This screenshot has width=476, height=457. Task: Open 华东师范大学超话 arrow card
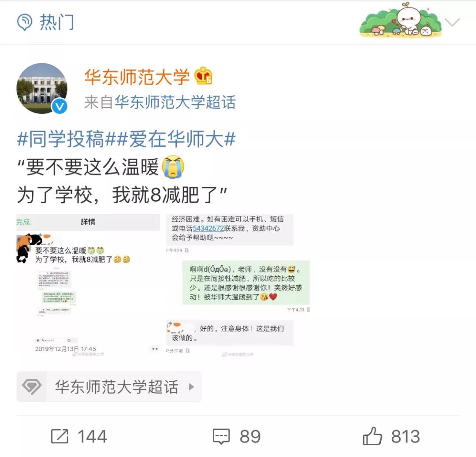tap(109, 386)
